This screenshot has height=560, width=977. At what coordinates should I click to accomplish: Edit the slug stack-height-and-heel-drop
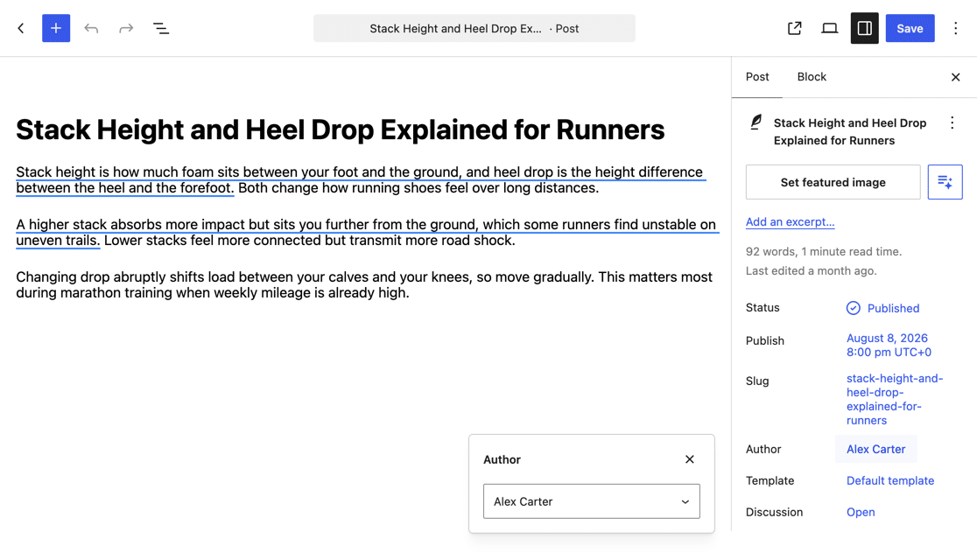point(895,399)
